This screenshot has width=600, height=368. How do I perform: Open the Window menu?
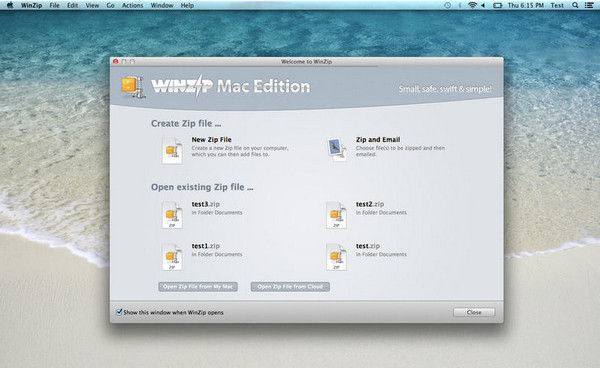coord(162,5)
